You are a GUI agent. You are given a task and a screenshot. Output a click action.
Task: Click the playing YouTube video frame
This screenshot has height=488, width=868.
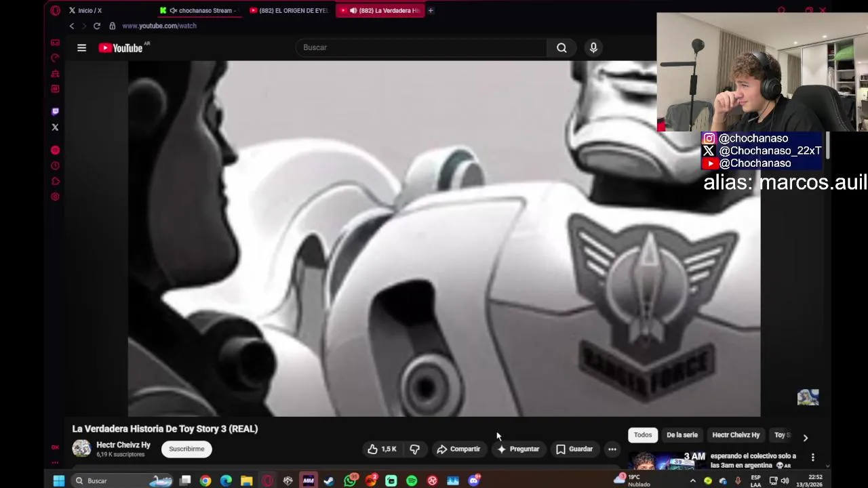click(444, 239)
